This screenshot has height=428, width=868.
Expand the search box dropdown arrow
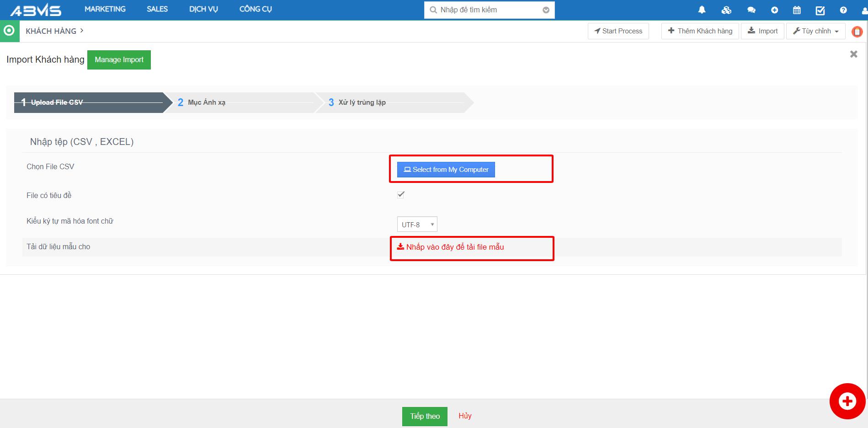click(546, 10)
